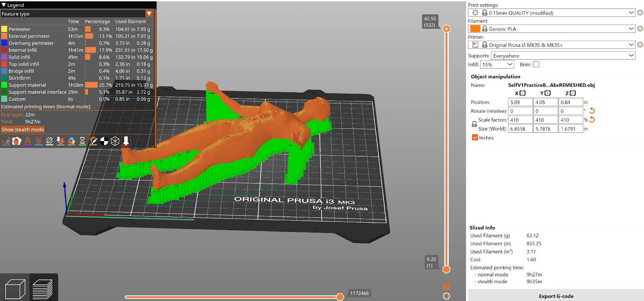Viewport: 644px width, 301px height.
Task: Enable the Brim checkbox
Action: pos(536,64)
